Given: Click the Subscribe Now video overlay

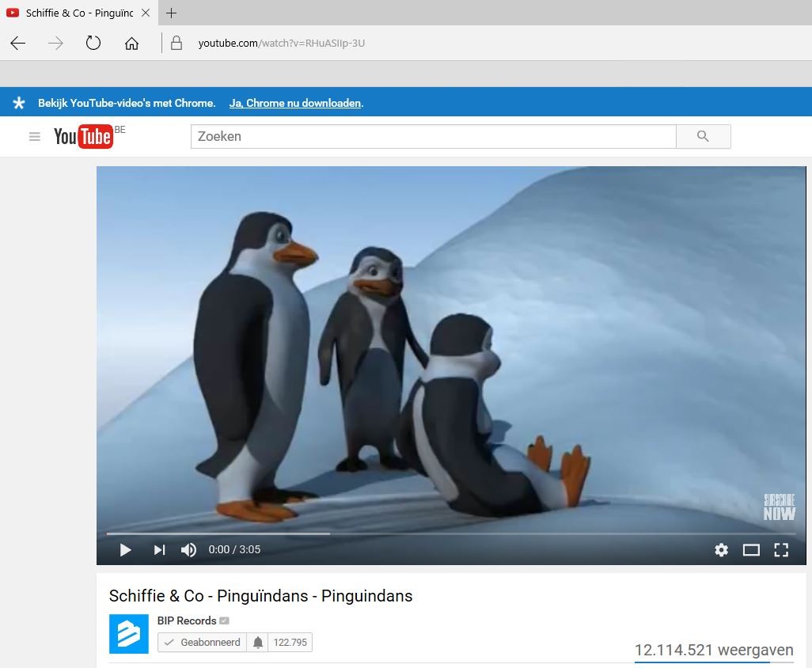Looking at the screenshot, I should (x=780, y=507).
